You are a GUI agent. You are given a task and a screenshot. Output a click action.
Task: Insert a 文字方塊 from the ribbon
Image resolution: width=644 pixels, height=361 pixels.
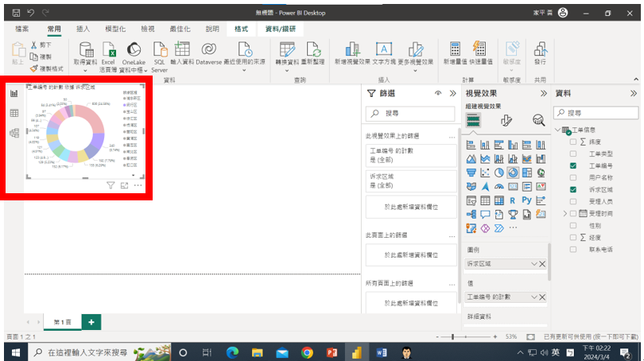(x=383, y=54)
